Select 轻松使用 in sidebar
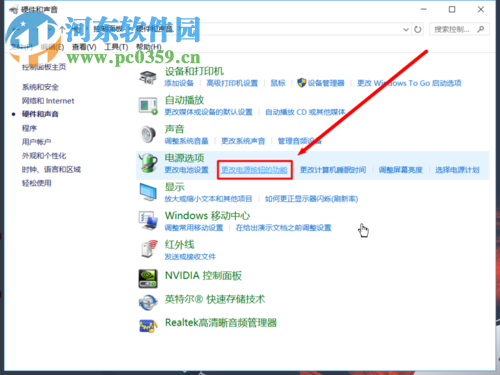This screenshot has width=500, height=375. tap(37, 183)
